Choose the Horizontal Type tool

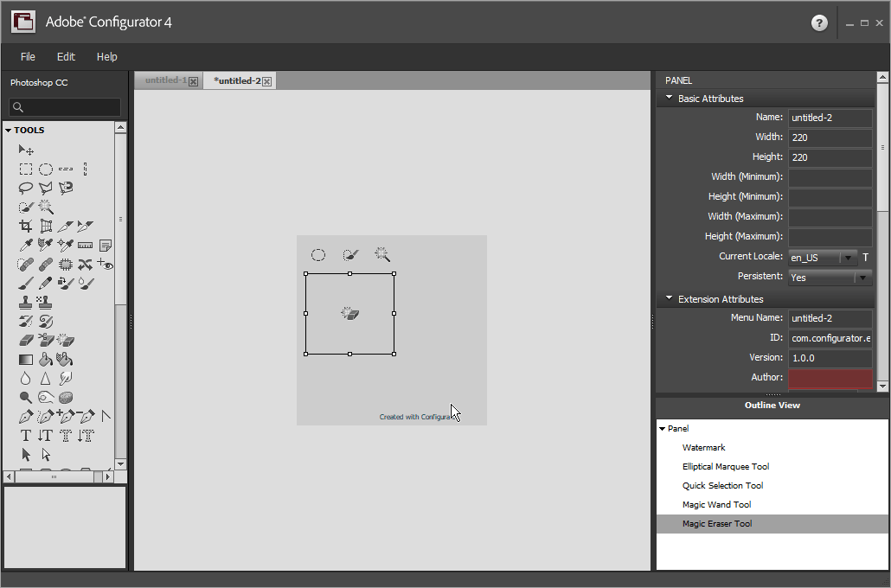tap(26, 436)
